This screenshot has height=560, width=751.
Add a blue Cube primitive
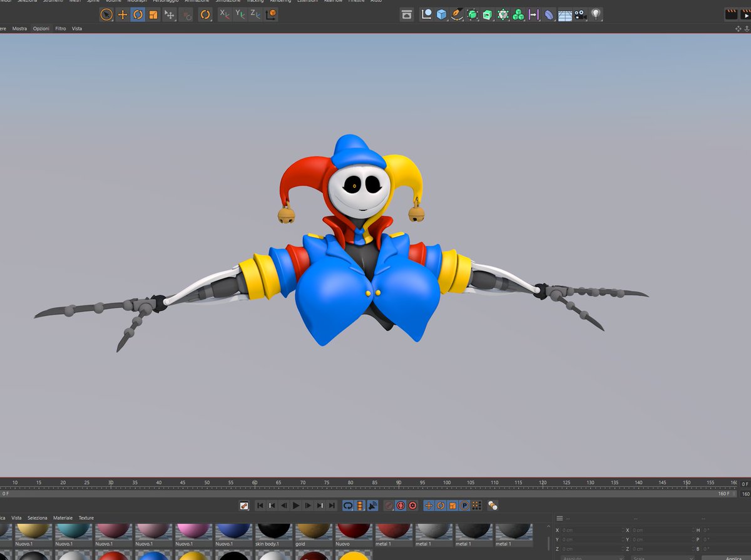[441, 14]
